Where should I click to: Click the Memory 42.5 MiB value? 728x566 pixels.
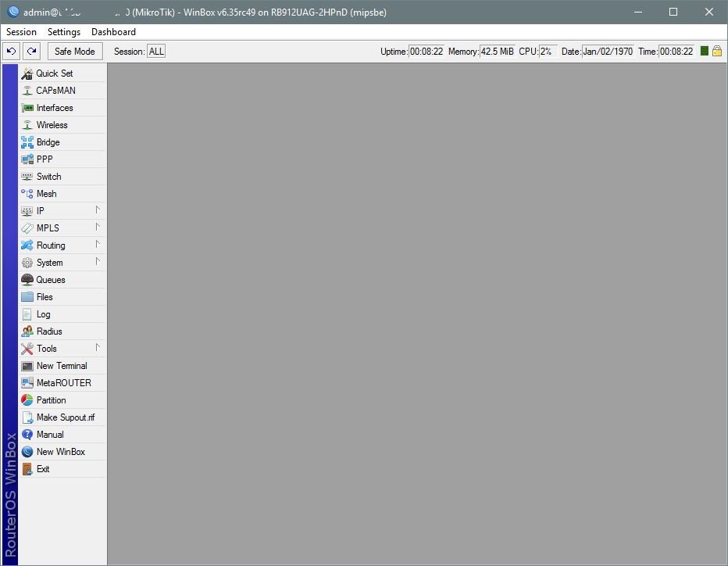(x=498, y=51)
